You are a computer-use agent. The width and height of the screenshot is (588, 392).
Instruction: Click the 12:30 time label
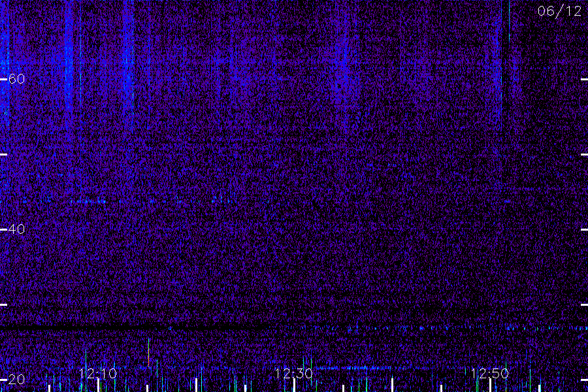click(293, 374)
